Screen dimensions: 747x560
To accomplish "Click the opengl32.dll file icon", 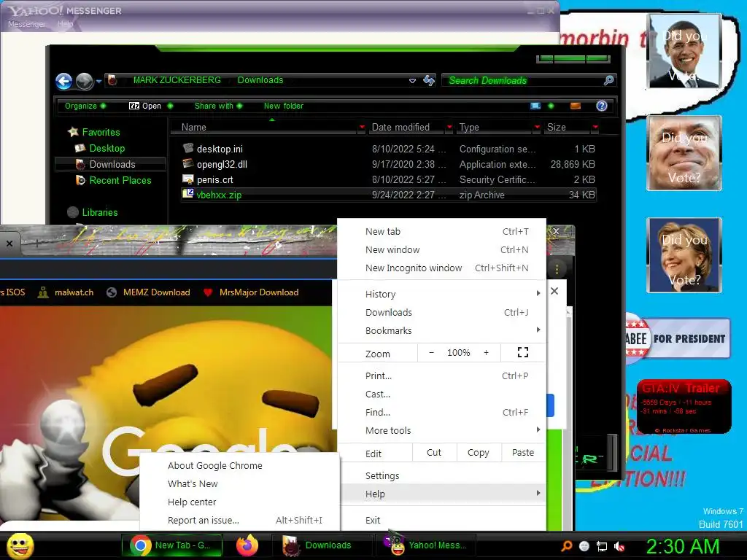I will (188, 164).
